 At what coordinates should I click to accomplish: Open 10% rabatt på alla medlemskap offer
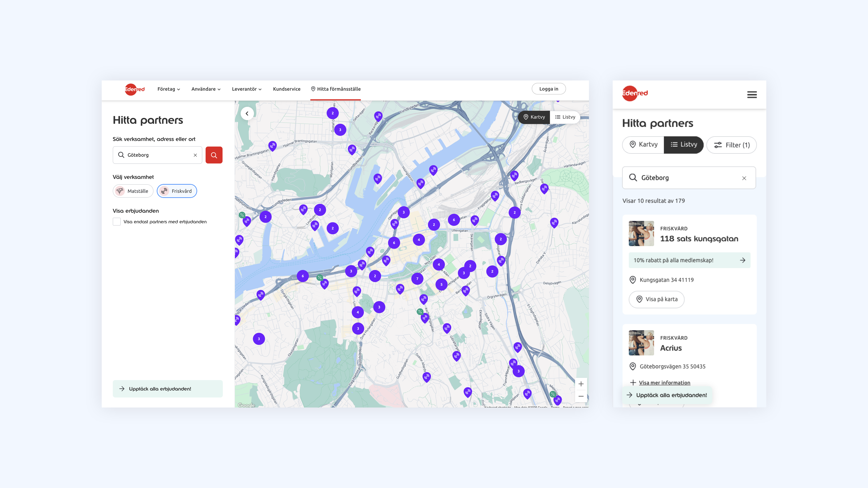(x=689, y=260)
